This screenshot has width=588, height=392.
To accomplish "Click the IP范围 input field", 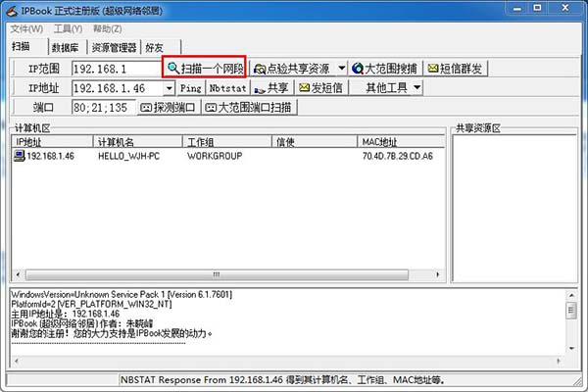I will click(117, 69).
